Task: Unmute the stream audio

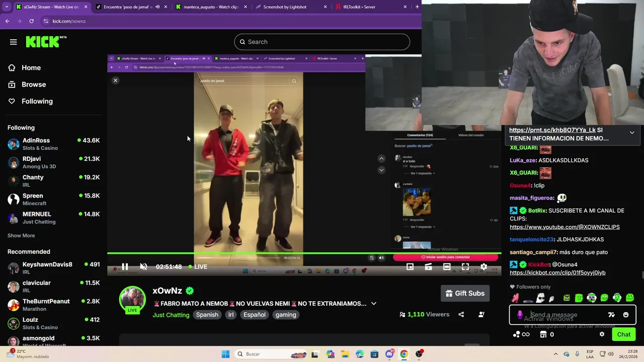Action: (x=143, y=266)
